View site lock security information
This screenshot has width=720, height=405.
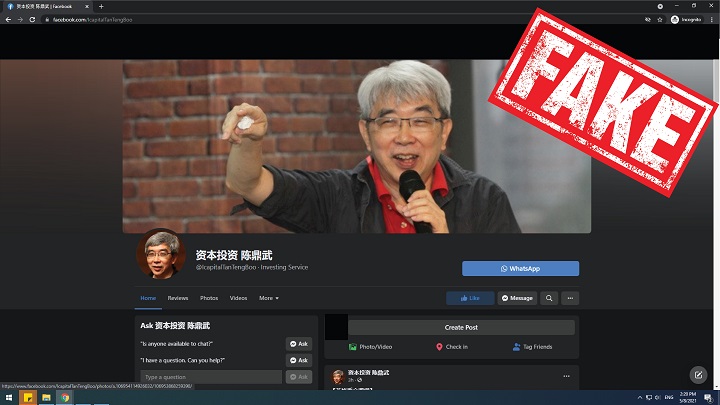point(47,20)
